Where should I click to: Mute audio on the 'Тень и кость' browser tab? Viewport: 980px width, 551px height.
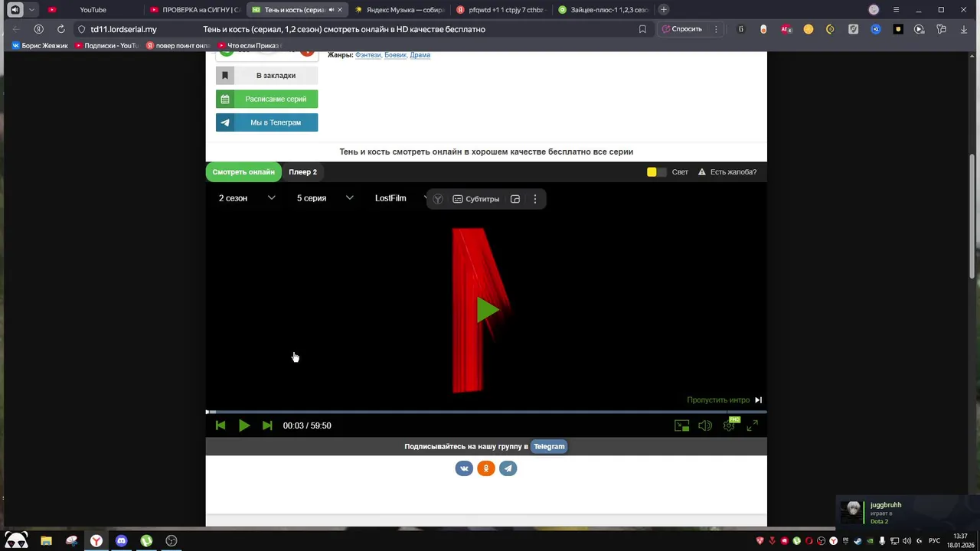(331, 10)
